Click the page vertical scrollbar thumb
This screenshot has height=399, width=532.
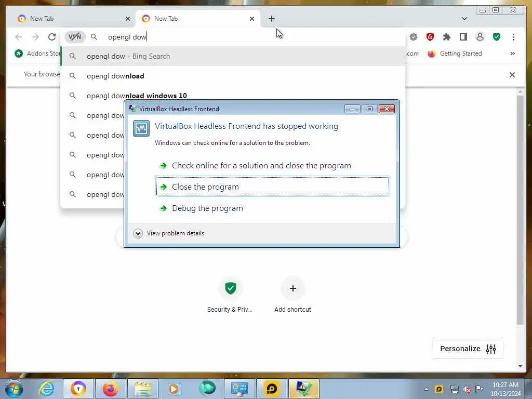point(520,210)
